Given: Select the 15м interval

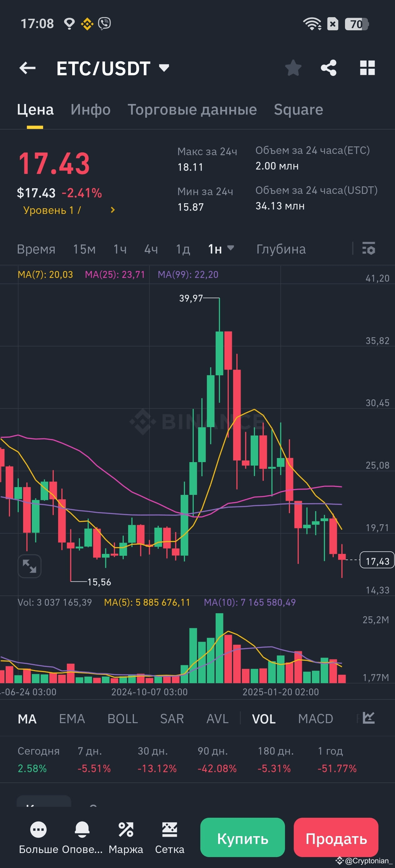Looking at the screenshot, I should point(84,249).
